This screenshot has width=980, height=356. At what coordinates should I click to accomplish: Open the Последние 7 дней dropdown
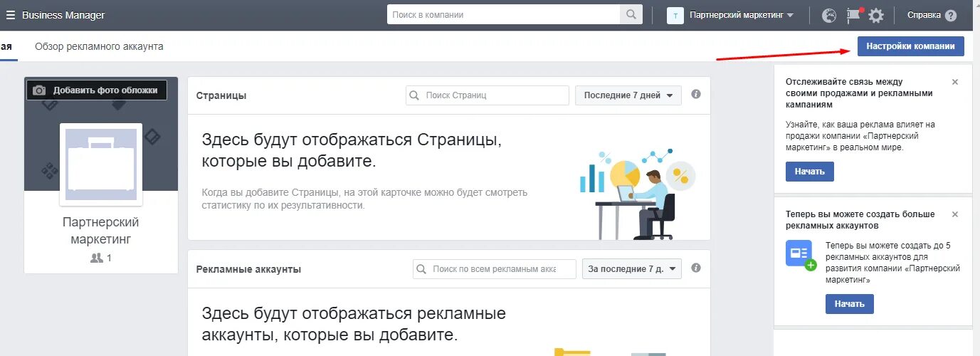click(x=628, y=95)
